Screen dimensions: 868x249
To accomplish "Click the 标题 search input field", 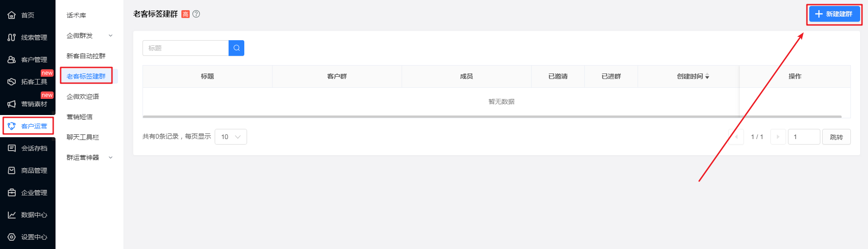I will tap(186, 48).
